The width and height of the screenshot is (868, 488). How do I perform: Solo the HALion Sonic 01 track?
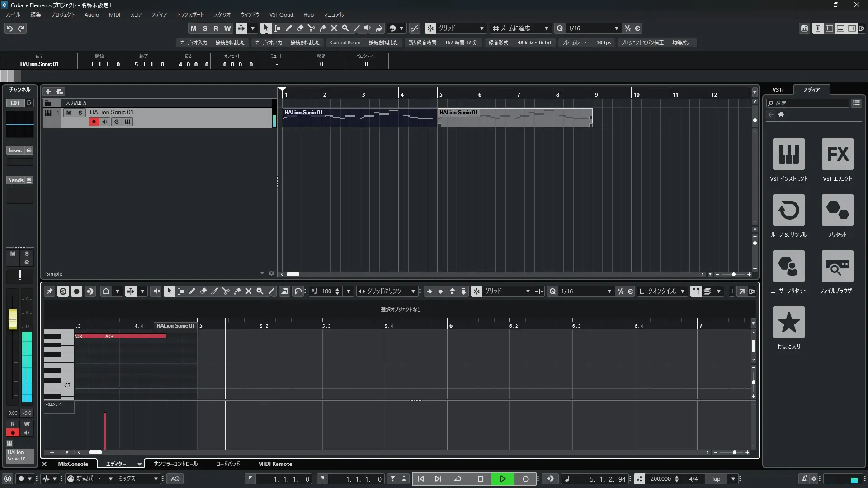pyautogui.click(x=80, y=113)
